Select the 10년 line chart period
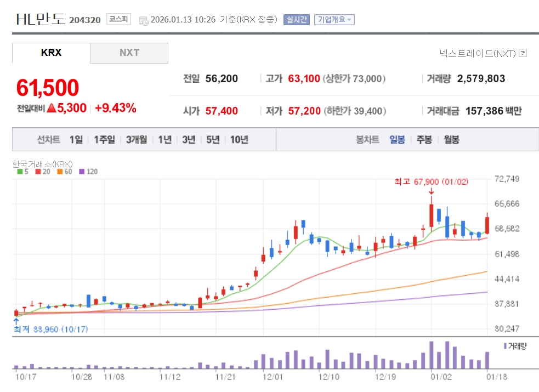Viewport: 539px width, 392px height. coord(239,139)
